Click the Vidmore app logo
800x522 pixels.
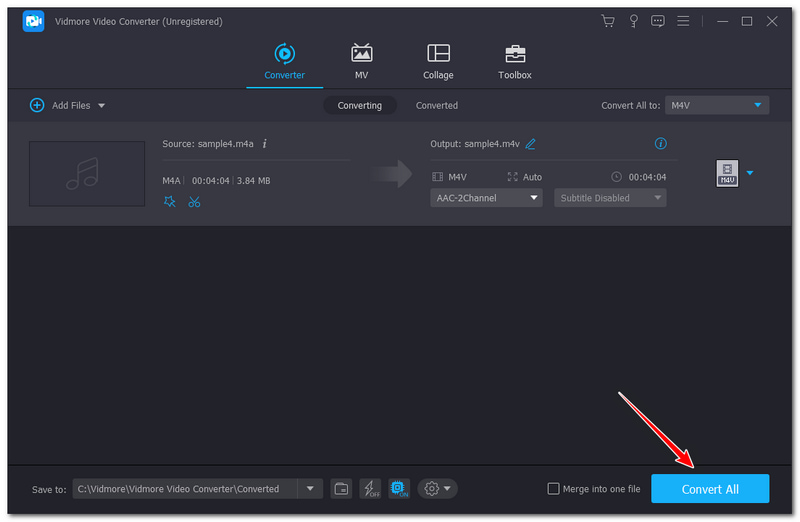tap(33, 21)
